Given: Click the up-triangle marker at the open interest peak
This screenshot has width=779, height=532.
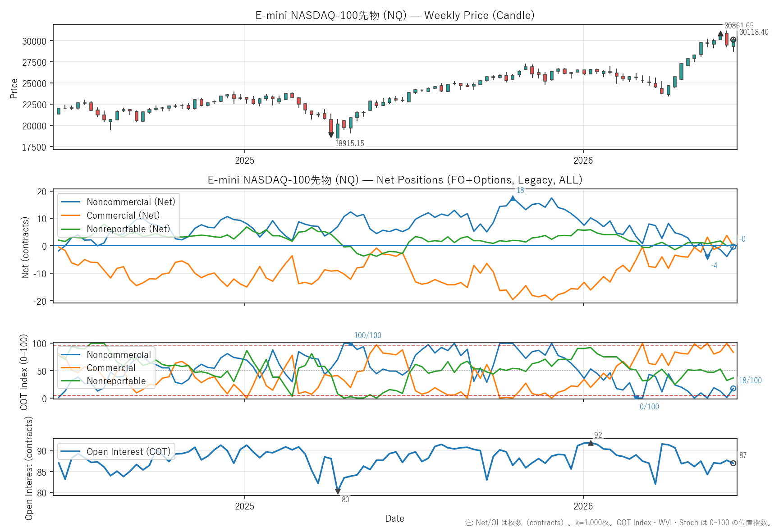Looking at the screenshot, I should pyautogui.click(x=591, y=443).
